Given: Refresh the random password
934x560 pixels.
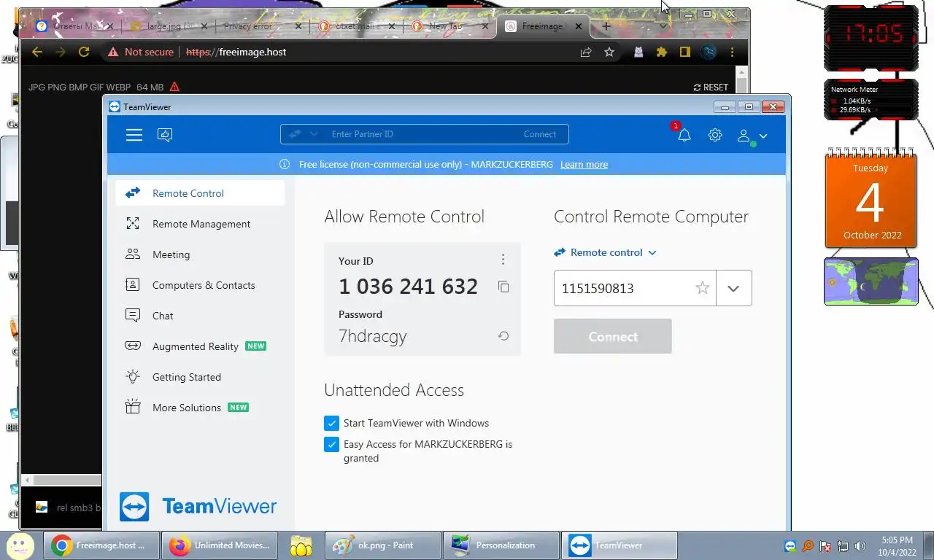Looking at the screenshot, I should click(503, 336).
